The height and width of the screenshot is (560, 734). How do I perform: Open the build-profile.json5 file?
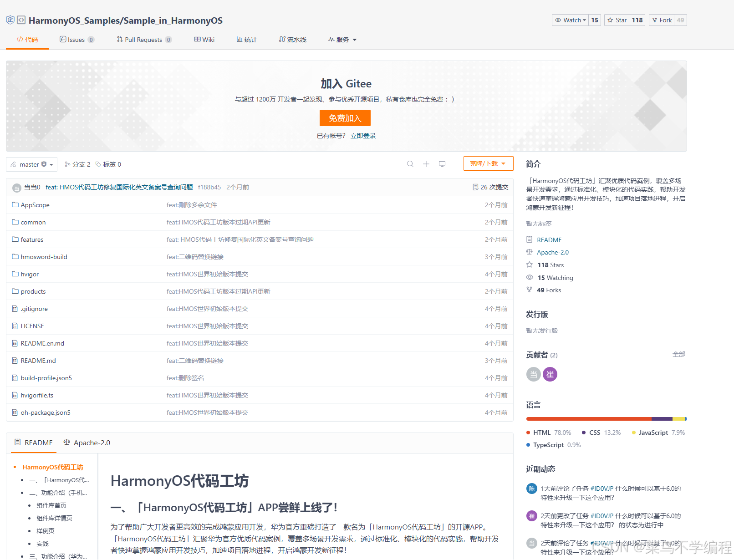coord(46,378)
